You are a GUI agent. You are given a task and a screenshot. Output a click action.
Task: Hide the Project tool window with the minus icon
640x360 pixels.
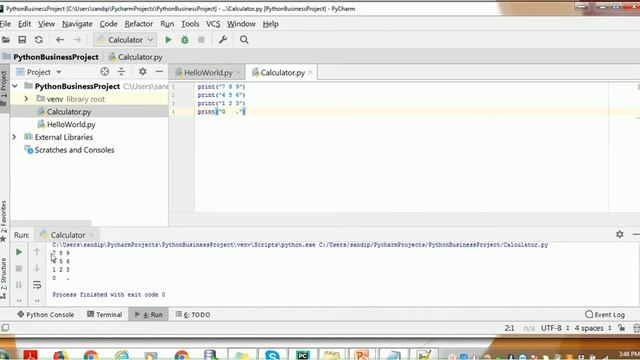(x=159, y=72)
